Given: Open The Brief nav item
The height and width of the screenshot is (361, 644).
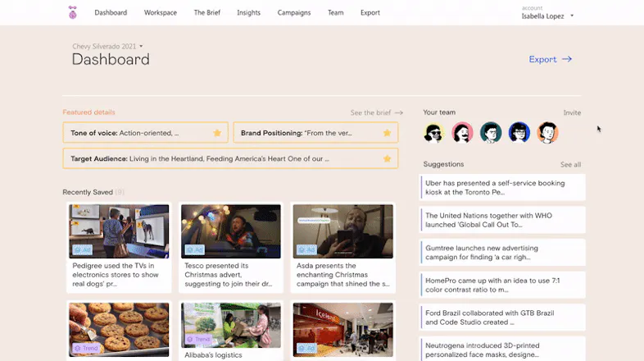Looking at the screenshot, I should point(207,13).
